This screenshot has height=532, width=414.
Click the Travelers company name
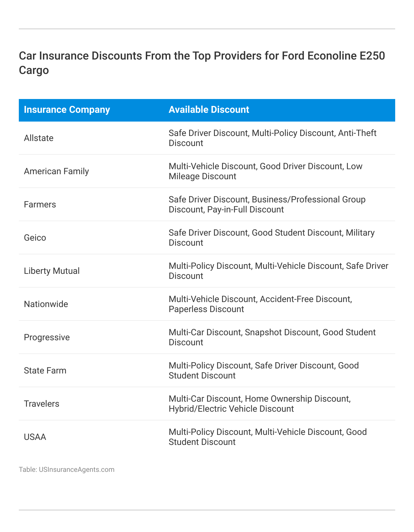(x=41, y=404)
